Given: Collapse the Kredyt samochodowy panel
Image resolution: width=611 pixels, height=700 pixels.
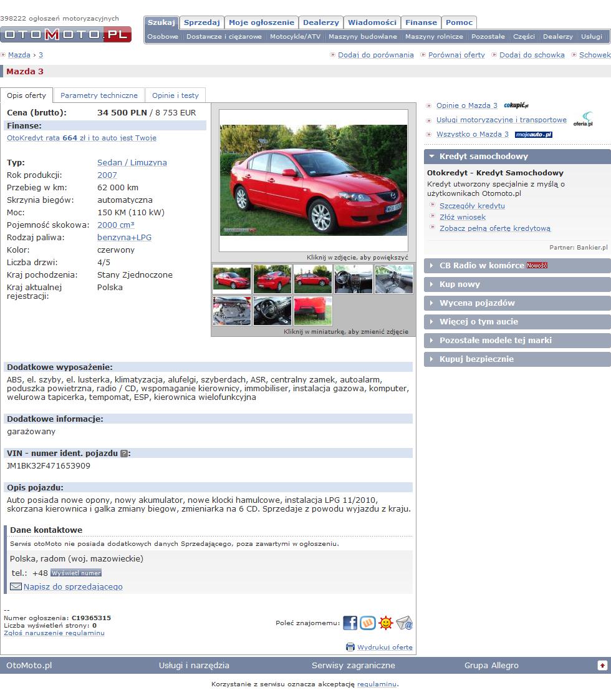Looking at the screenshot, I should pos(517,156).
